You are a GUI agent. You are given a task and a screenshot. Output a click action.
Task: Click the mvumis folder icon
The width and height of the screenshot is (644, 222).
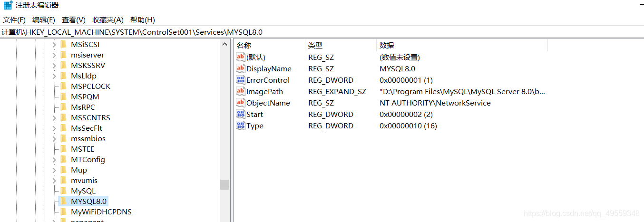[x=63, y=181]
